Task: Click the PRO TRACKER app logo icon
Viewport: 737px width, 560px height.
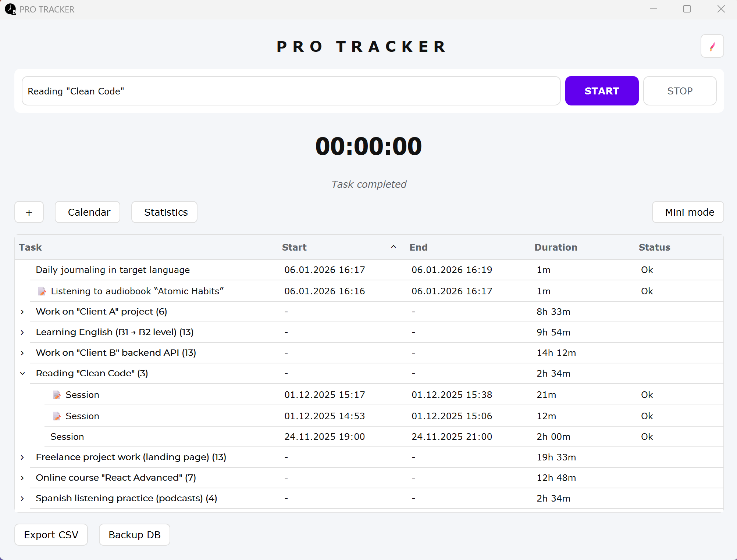Action: [10, 9]
